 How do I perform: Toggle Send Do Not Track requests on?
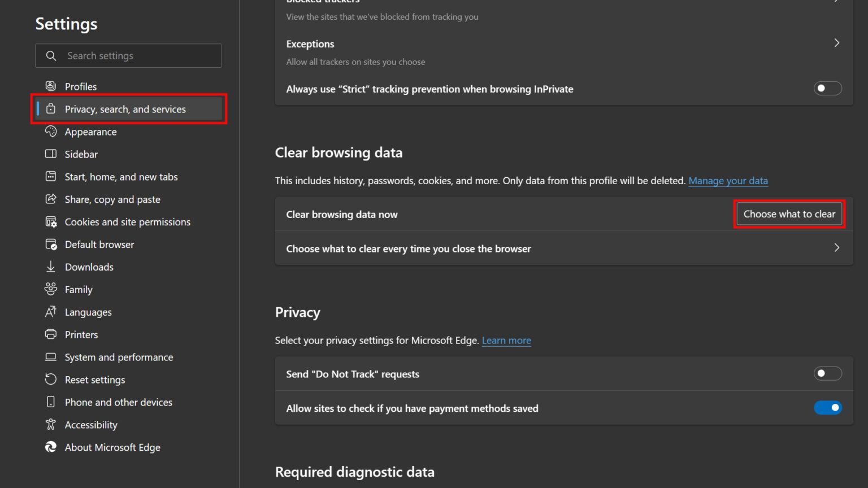(827, 373)
